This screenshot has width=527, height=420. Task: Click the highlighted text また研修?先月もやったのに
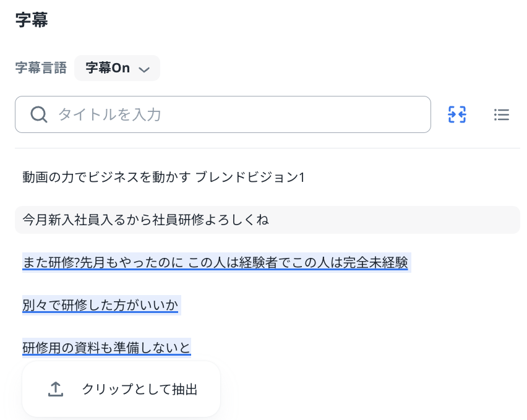coord(103,262)
